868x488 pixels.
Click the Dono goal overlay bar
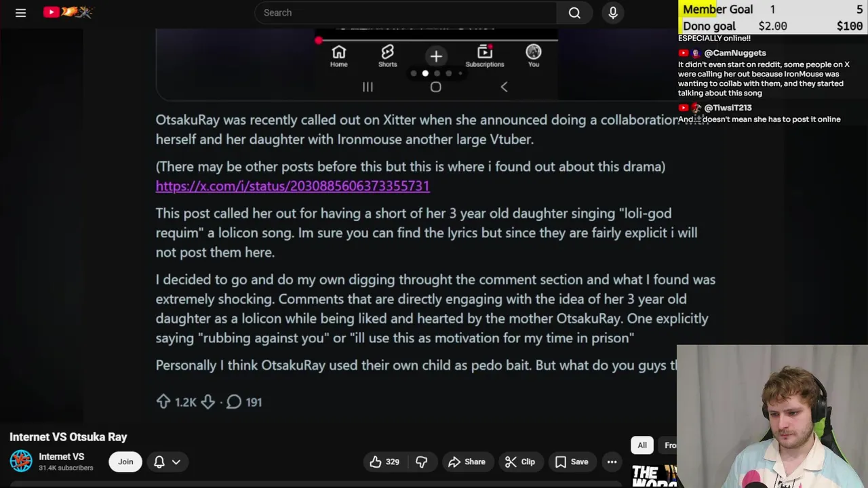pos(772,26)
